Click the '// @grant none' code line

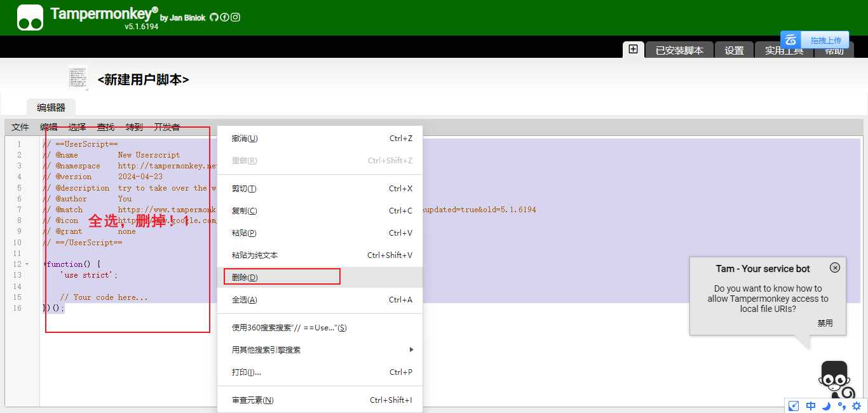90,231
